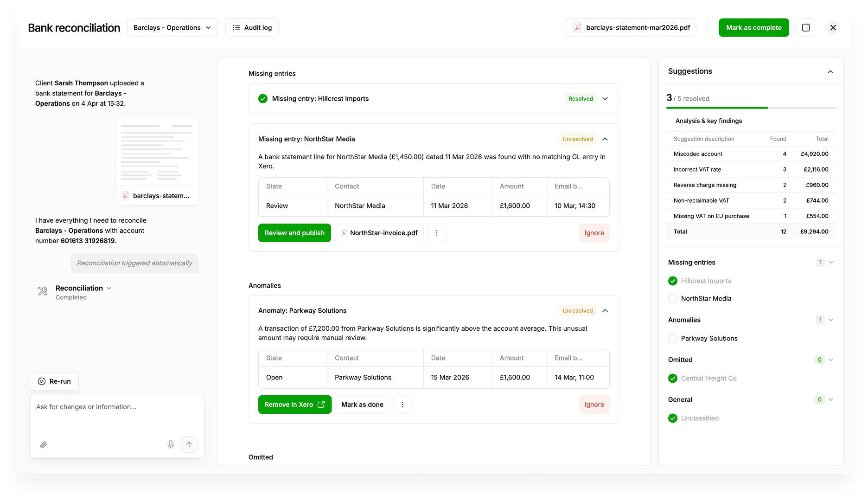Toggle Central Freight Co resolved check

coord(673,379)
